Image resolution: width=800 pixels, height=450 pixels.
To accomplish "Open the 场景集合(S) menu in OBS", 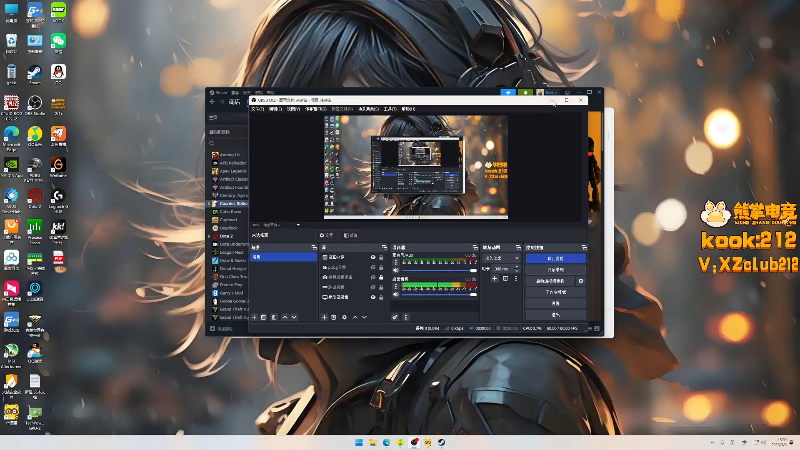I will (x=368, y=109).
